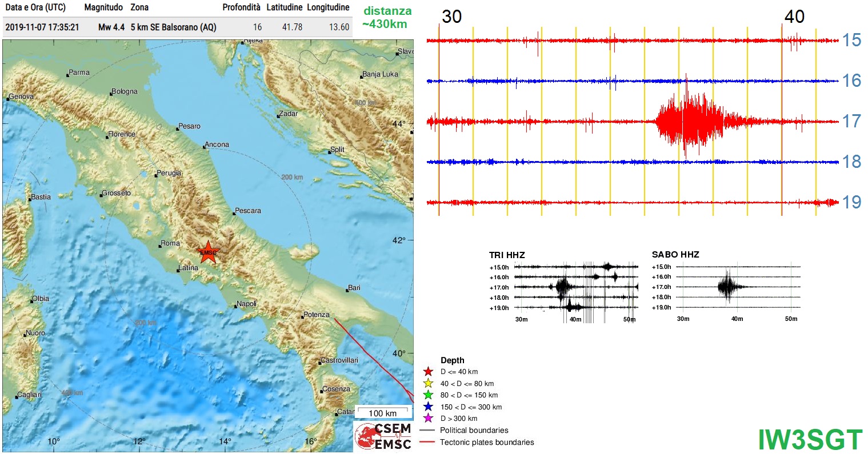Click the Olbia city label

pos(40,299)
